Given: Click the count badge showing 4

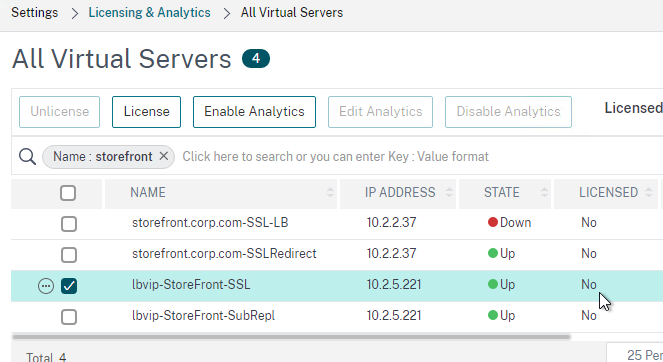Looking at the screenshot, I should click(x=256, y=58).
